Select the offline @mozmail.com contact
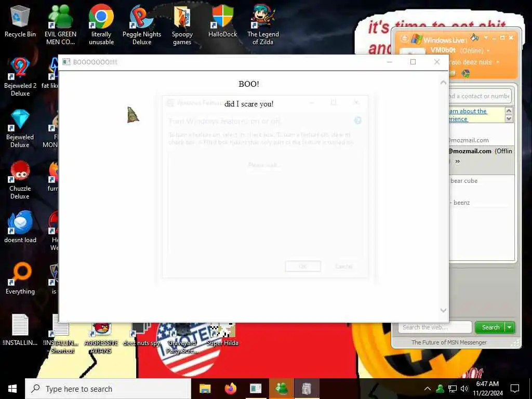This screenshot has height=399, width=532. pos(481,151)
